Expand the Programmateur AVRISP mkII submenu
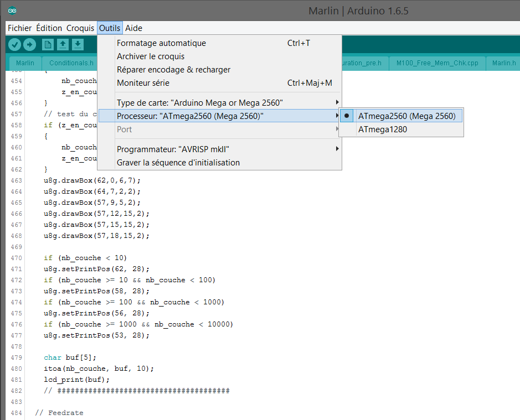The width and height of the screenshot is (520, 420). pos(219,149)
